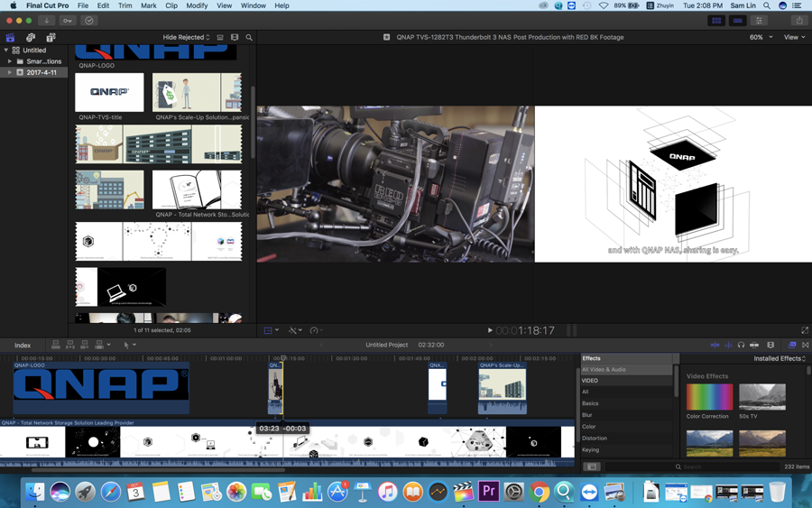The height and width of the screenshot is (508, 812).
Task: Click the effects Search field
Action: pos(692,466)
